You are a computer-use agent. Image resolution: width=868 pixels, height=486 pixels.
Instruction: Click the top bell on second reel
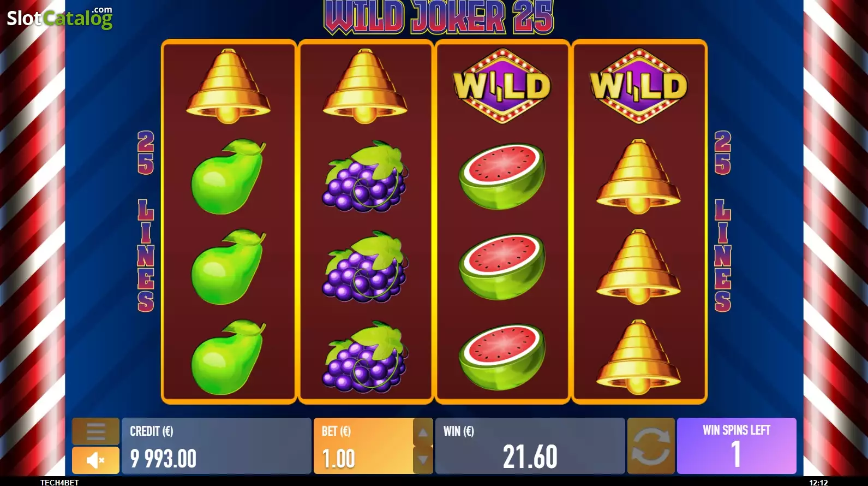click(x=364, y=86)
